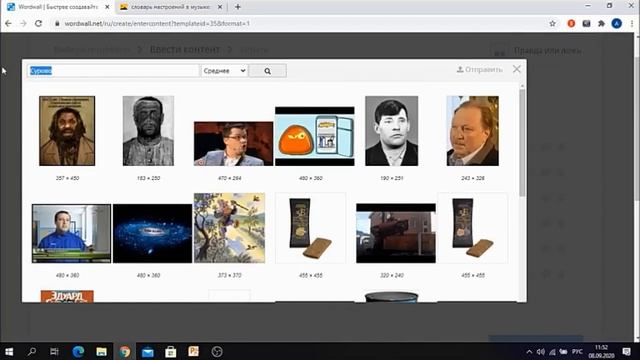Select the grayscale bust statue image
Screen dimensions: 640x360
tap(148, 131)
